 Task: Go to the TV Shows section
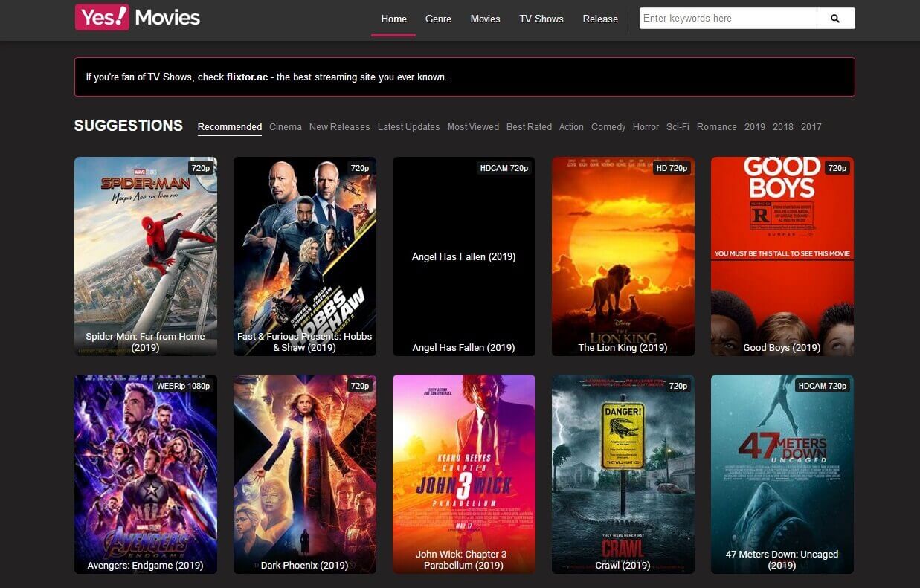541,19
